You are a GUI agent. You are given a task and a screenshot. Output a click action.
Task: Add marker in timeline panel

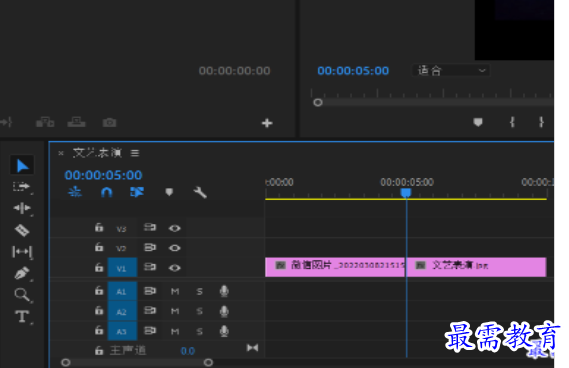click(x=169, y=192)
